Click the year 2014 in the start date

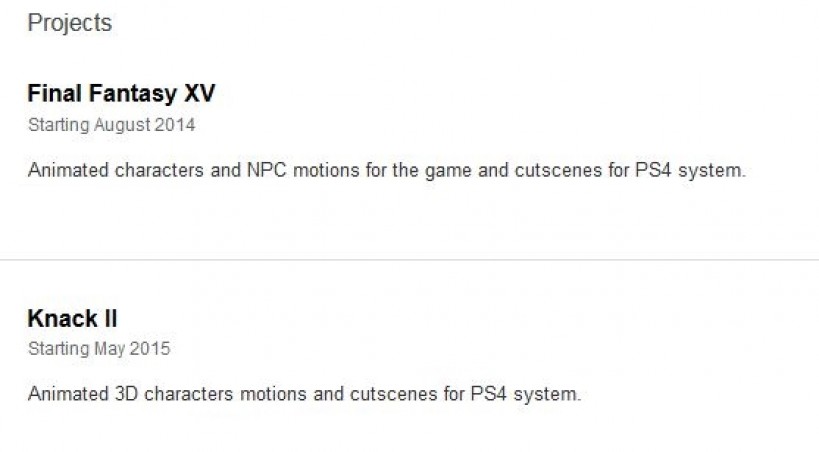click(175, 125)
